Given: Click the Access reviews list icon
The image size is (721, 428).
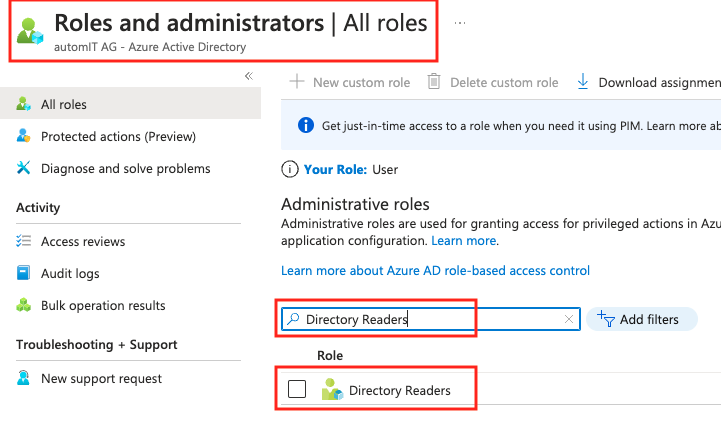Looking at the screenshot, I should pos(24,241).
